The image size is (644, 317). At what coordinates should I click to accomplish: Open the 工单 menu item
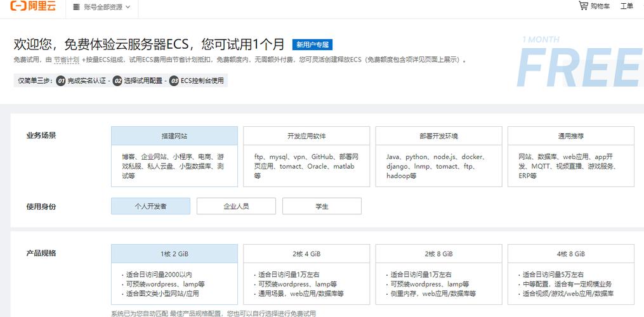626,6
